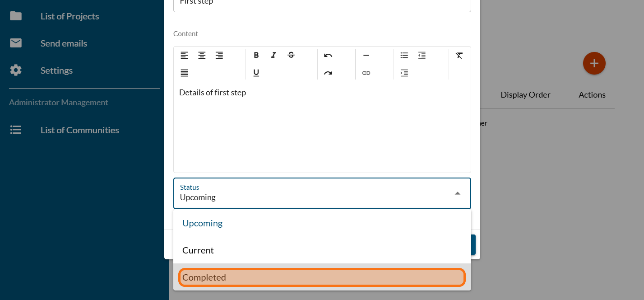Toggle italic formatting
This screenshot has height=300, width=644.
pos(273,56)
